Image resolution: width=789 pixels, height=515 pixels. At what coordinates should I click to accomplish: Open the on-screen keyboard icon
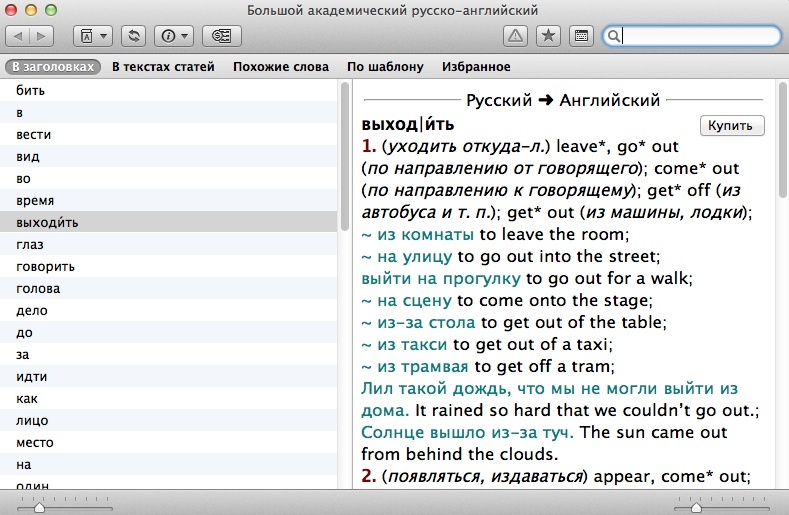click(x=581, y=36)
